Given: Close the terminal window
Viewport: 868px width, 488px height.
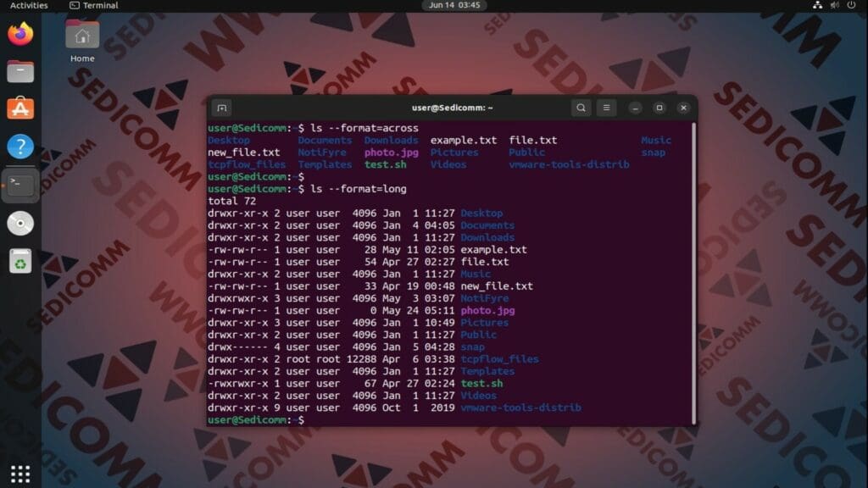Looking at the screenshot, I should click(684, 108).
